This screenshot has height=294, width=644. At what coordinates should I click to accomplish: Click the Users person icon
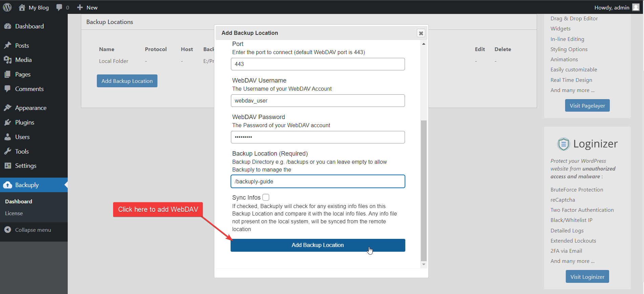pos(7,137)
